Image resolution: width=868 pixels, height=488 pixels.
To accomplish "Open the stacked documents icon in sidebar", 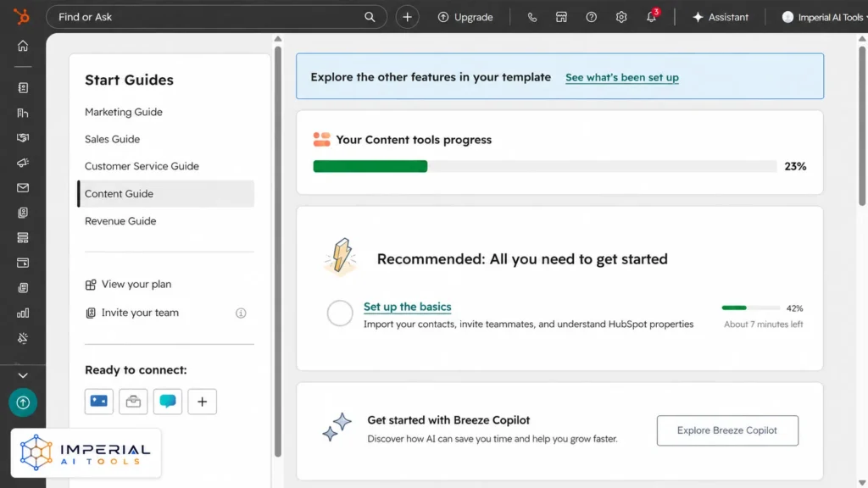I will 23,288.
